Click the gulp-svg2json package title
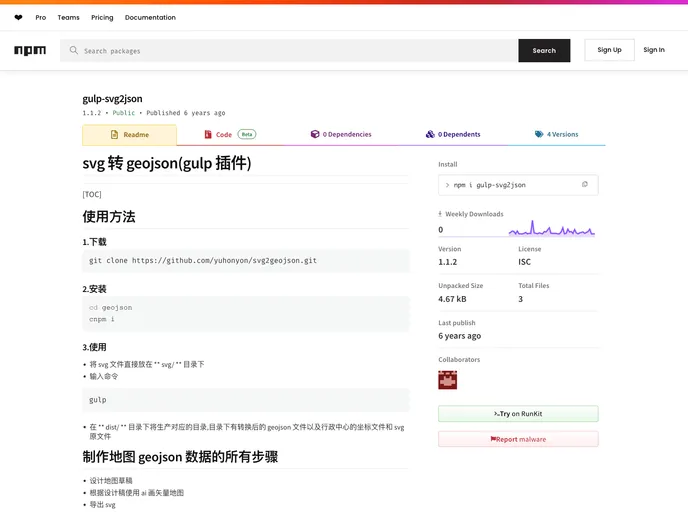The image size is (688, 512). (x=112, y=99)
